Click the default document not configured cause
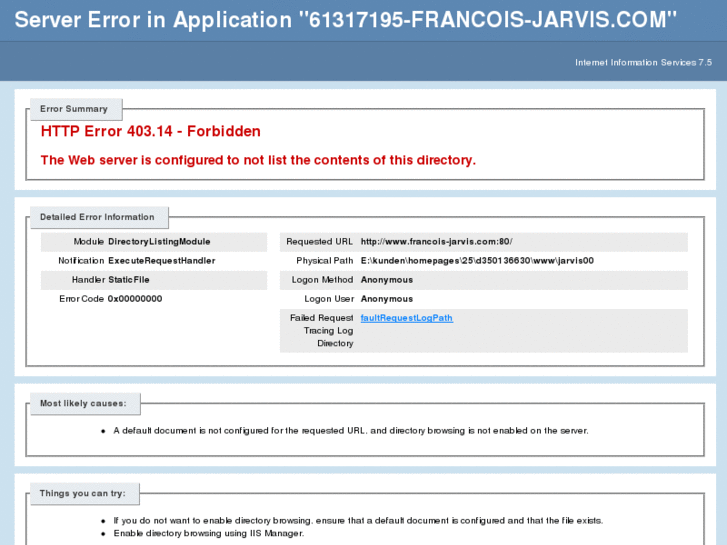 coord(351,431)
